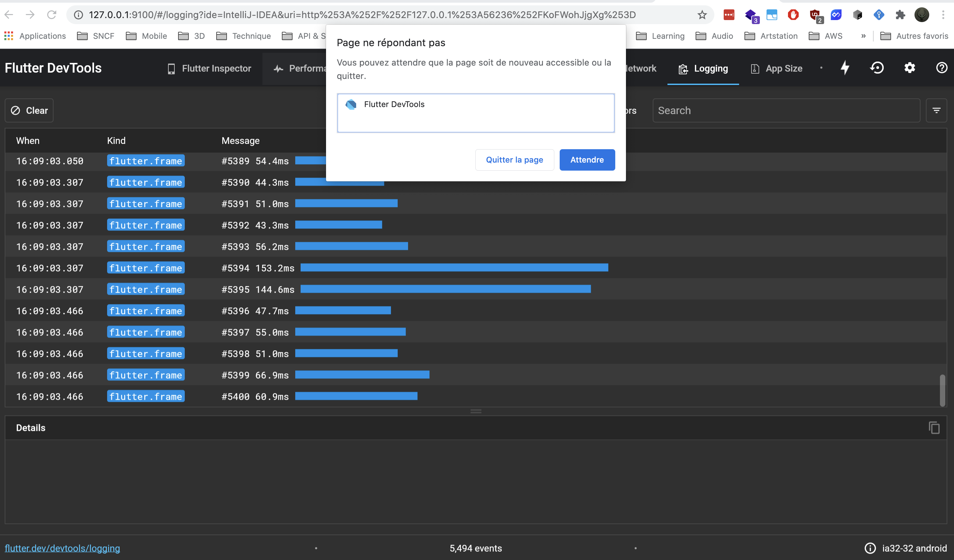Image resolution: width=954 pixels, height=560 pixels.
Task: Click the Attendre button
Action: (x=587, y=160)
